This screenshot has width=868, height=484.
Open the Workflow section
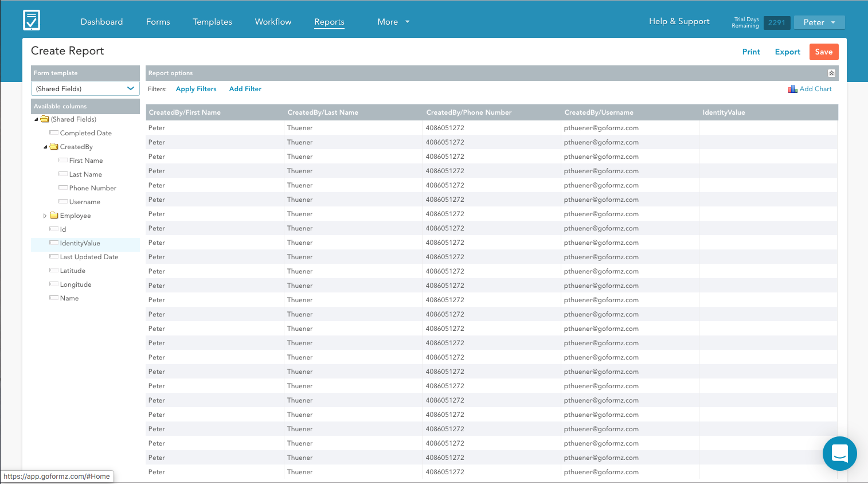coord(273,22)
